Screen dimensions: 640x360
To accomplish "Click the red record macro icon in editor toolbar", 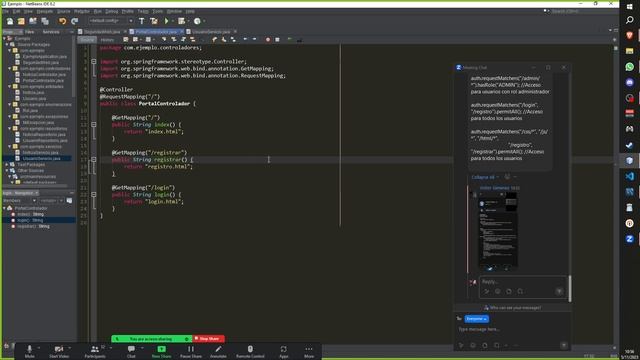I will pyautogui.click(x=268, y=40).
